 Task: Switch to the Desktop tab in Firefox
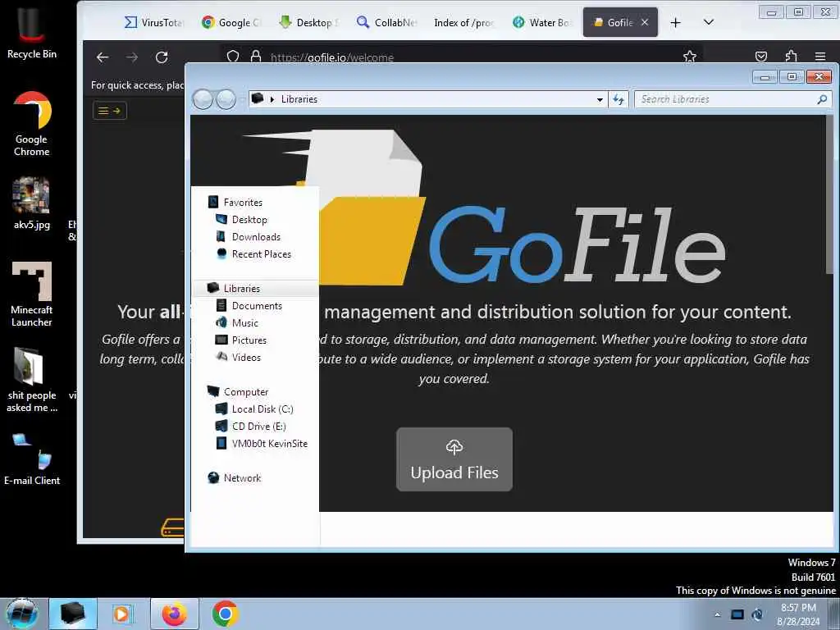click(309, 22)
